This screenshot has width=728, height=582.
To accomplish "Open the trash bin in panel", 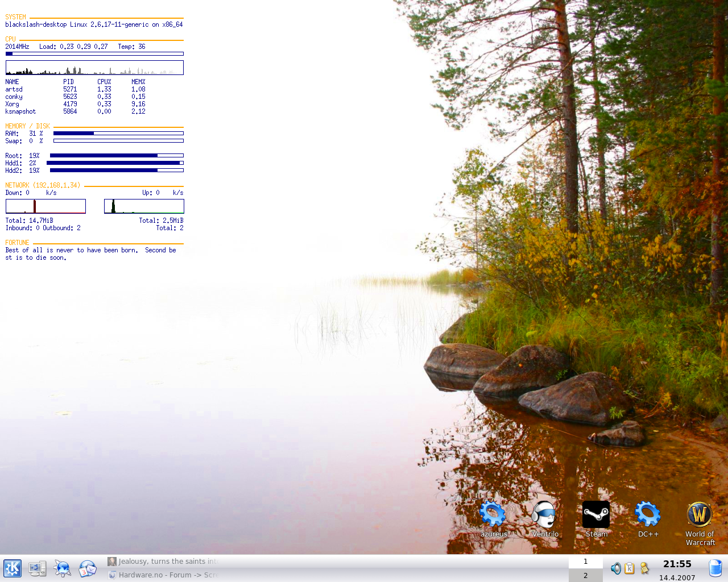I will click(715, 568).
